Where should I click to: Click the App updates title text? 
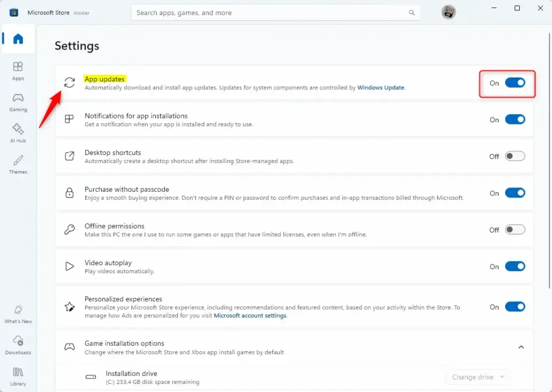click(105, 79)
